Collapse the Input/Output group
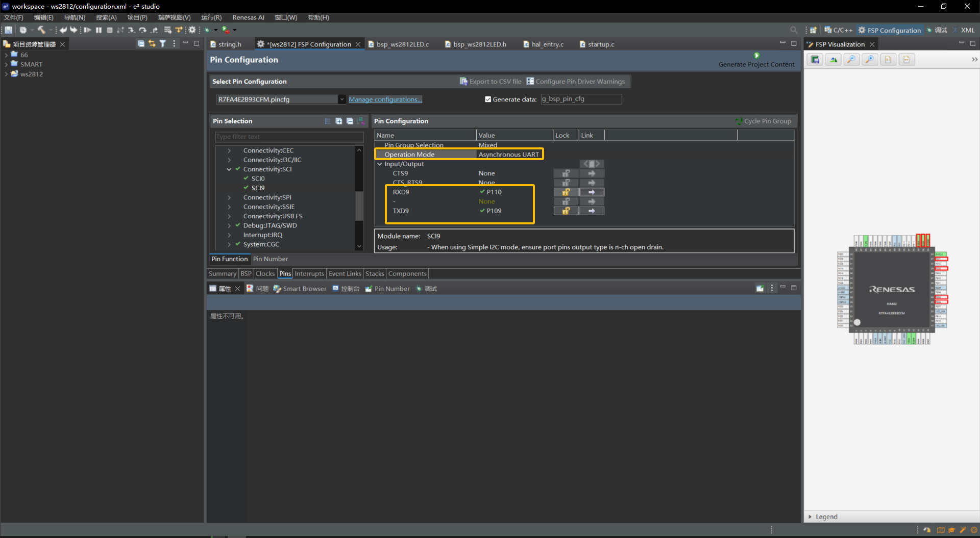The width and height of the screenshot is (980, 538). point(379,164)
